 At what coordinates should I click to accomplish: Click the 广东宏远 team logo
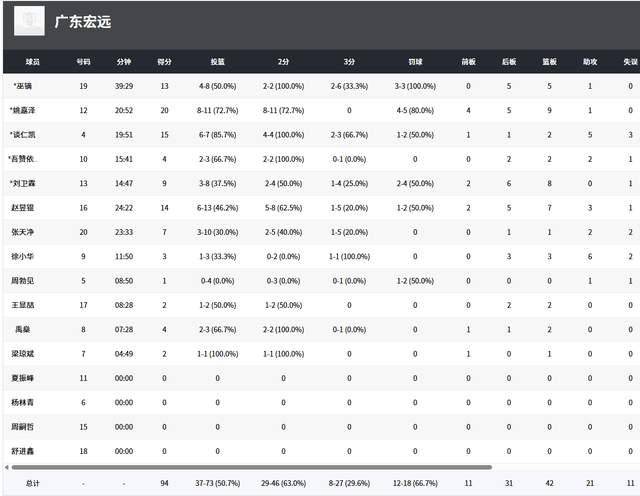[x=30, y=21]
